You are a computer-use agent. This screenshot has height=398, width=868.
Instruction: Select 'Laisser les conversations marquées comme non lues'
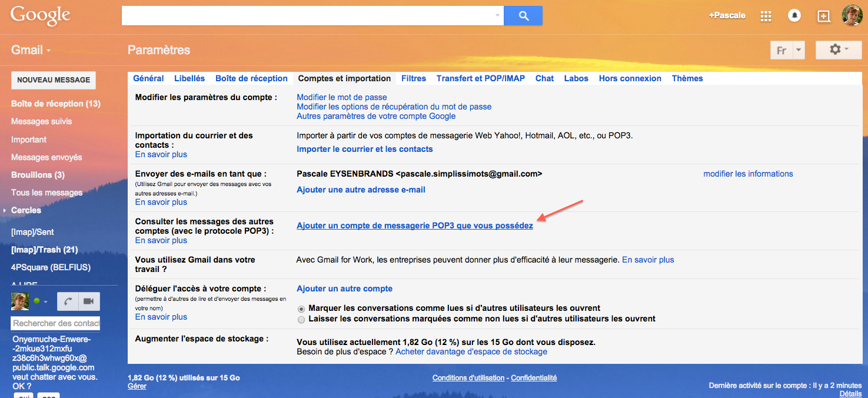click(x=301, y=320)
